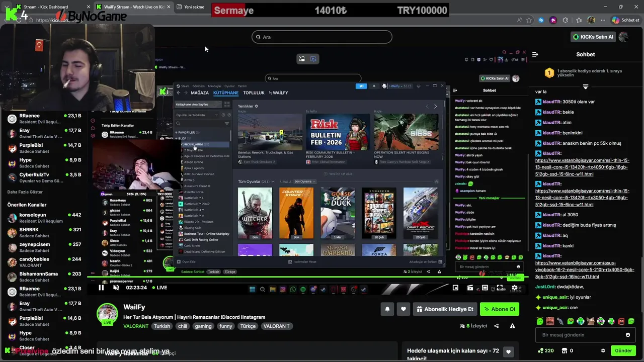Jump to LIVE in the player
The image size is (644, 362).
(159, 288)
